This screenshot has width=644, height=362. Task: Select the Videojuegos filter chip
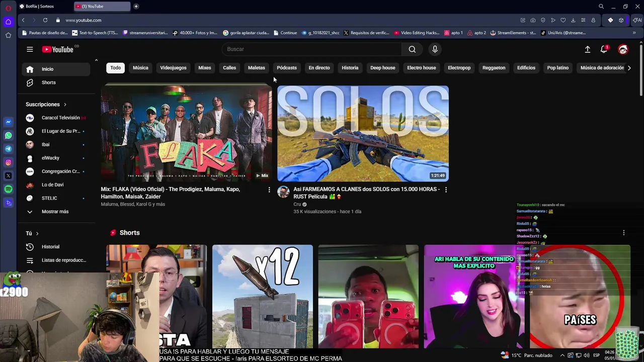[x=173, y=68]
